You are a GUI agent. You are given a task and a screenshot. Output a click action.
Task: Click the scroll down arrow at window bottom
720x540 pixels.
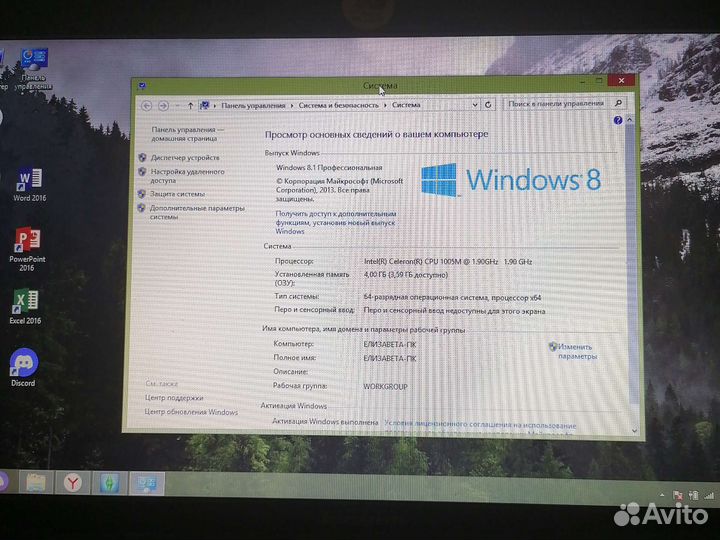click(x=634, y=431)
